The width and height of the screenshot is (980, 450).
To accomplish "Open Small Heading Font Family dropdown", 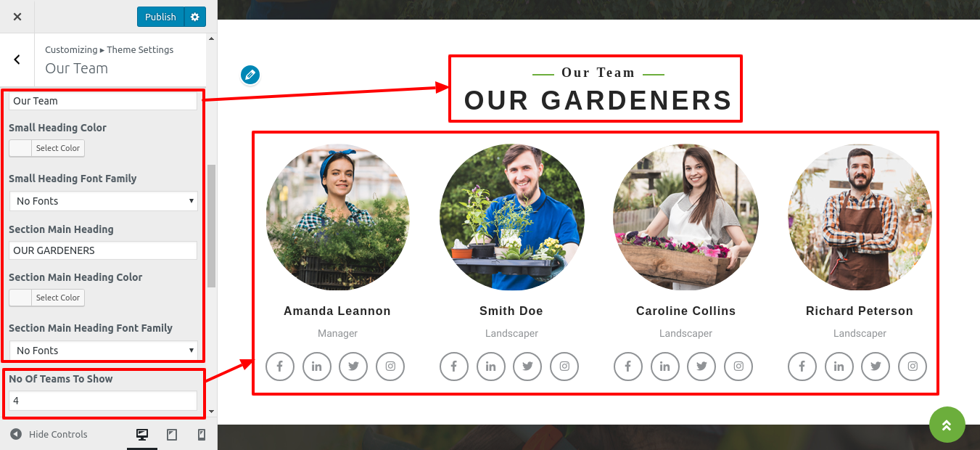I will (104, 201).
